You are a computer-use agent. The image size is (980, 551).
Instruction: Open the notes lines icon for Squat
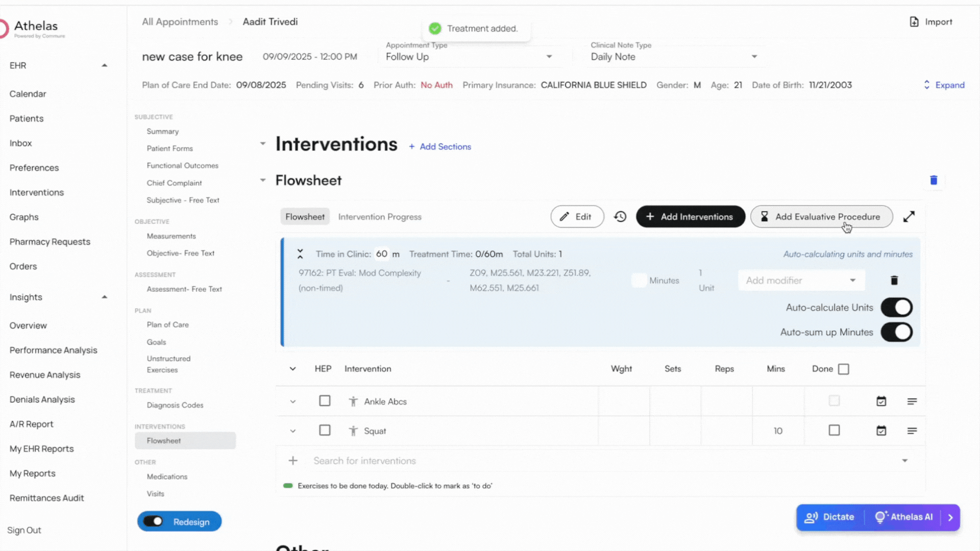[912, 431]
